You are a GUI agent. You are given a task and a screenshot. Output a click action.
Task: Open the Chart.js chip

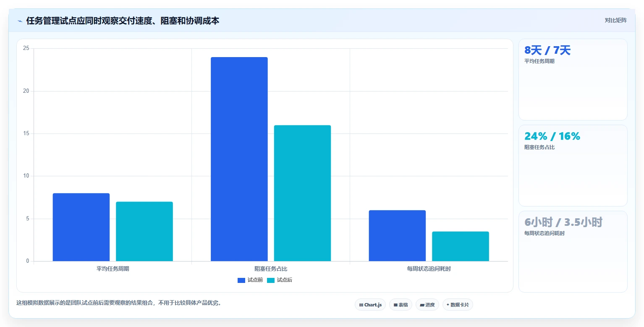point(370,305)
